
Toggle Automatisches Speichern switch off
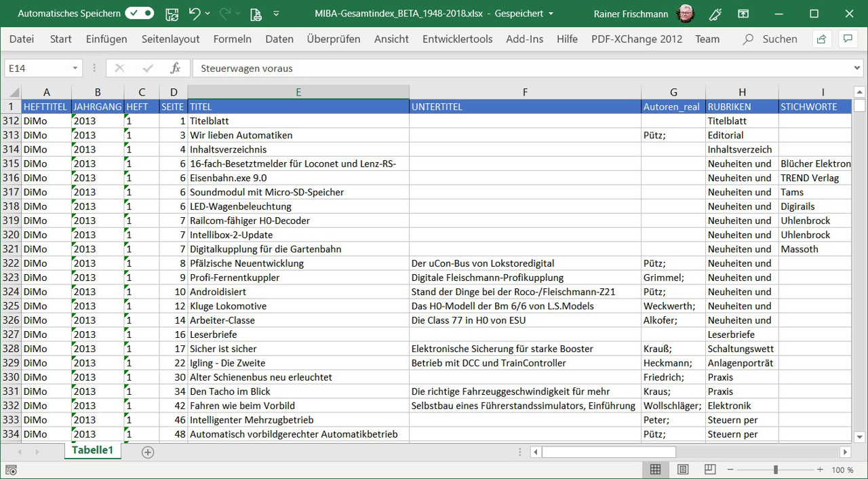point(139,14)
